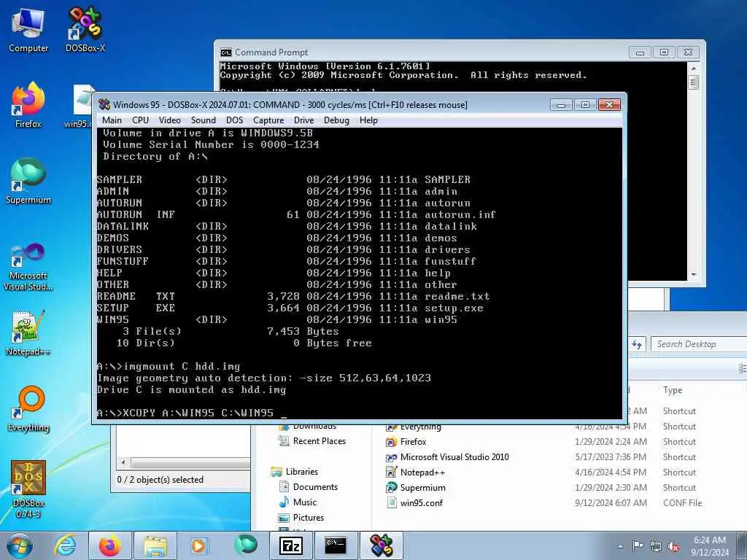
Task: Open 7-Zip from the taskbar
Action: point(290,545)
